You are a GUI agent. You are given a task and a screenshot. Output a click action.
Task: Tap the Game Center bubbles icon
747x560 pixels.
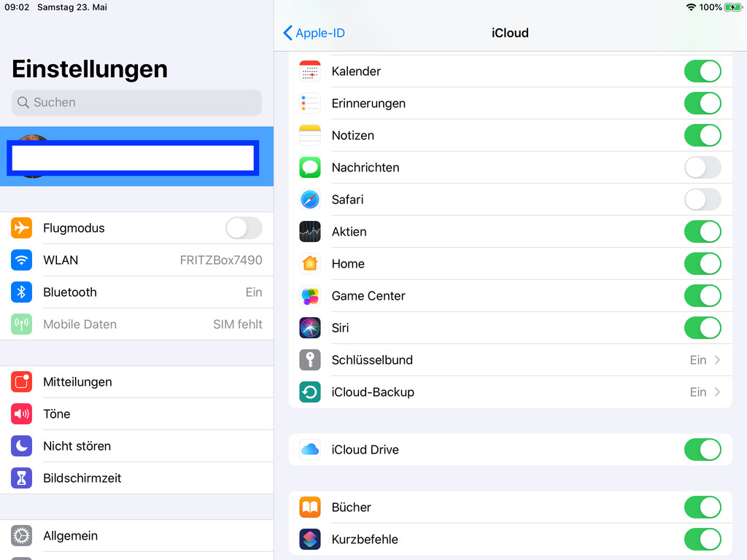coord(309,296)
